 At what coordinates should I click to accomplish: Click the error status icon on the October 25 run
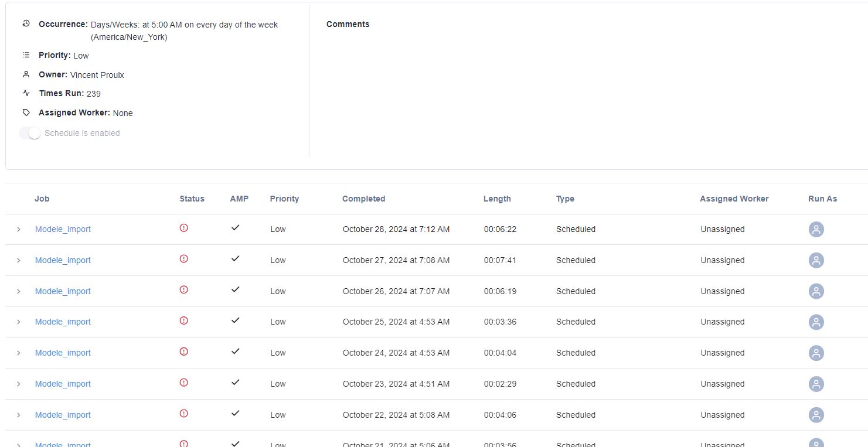point(183,320)
